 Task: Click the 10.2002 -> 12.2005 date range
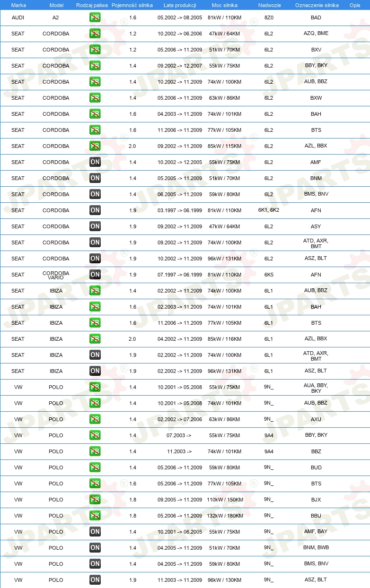180,162
